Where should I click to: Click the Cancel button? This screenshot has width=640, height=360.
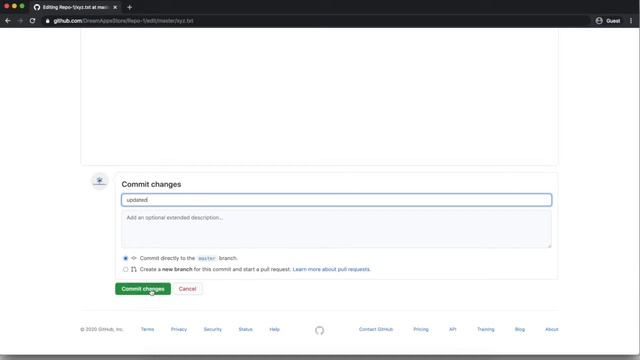(x=187, y=289)
